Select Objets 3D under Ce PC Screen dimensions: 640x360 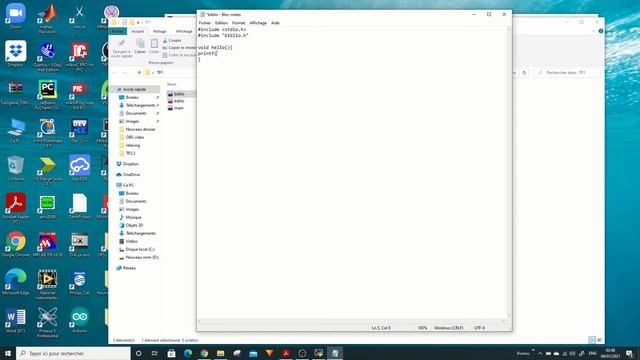click(134, 225)
